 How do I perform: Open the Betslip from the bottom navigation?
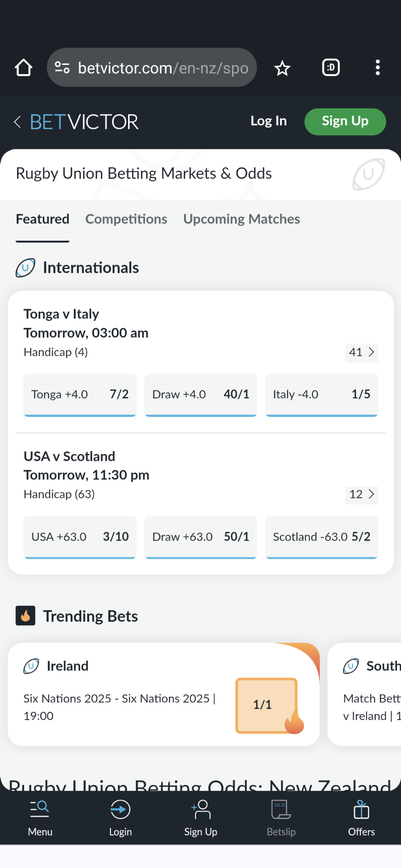click(281, 817)
